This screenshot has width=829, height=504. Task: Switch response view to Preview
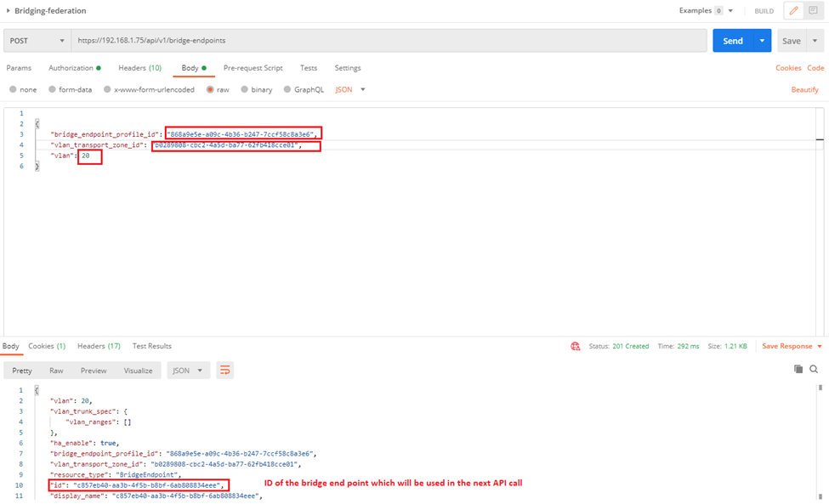point(94,371)
